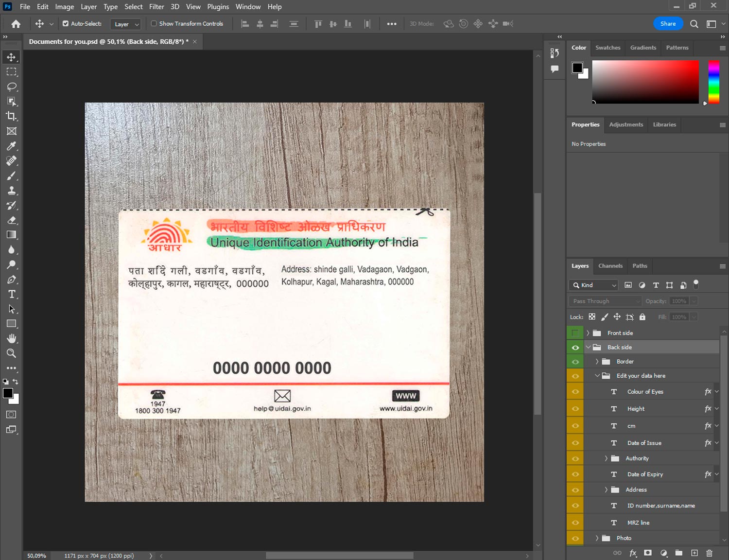Open the Filter menu

[156, 7]
